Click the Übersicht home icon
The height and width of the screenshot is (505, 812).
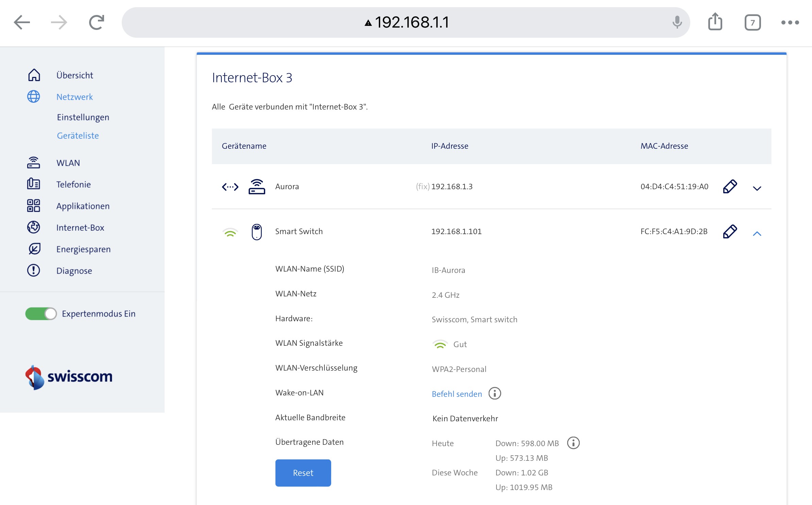coord(34,75)
